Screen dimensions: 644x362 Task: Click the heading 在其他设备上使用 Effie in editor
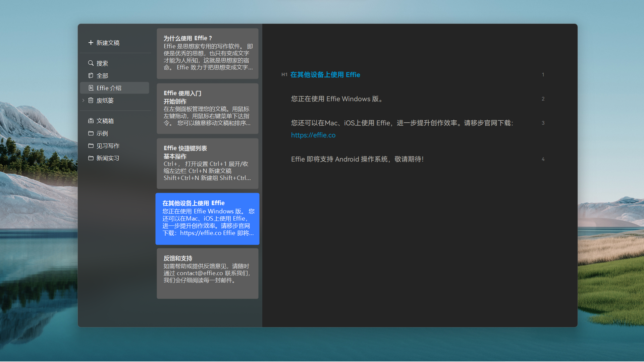(325, 75)
